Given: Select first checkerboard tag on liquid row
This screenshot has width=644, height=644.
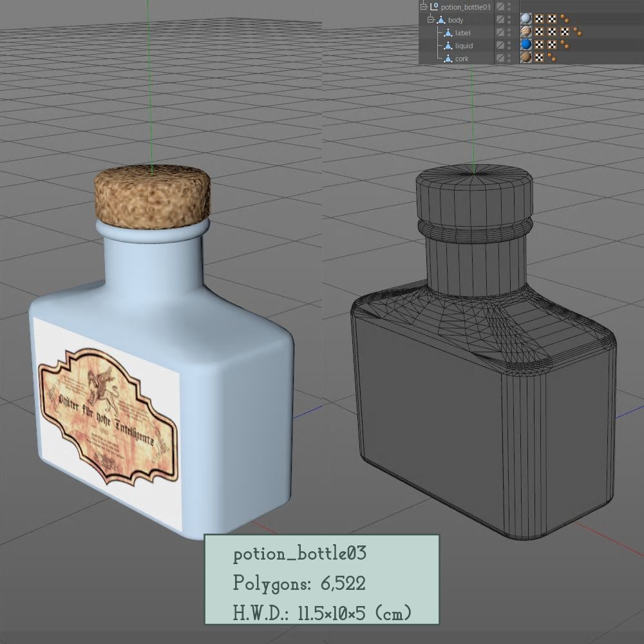Looking at the screenshot, I should [539, 44].
